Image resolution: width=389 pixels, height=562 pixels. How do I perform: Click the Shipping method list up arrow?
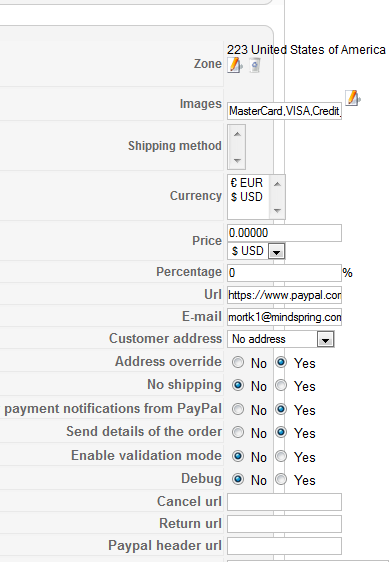click(x=237, y=134)
